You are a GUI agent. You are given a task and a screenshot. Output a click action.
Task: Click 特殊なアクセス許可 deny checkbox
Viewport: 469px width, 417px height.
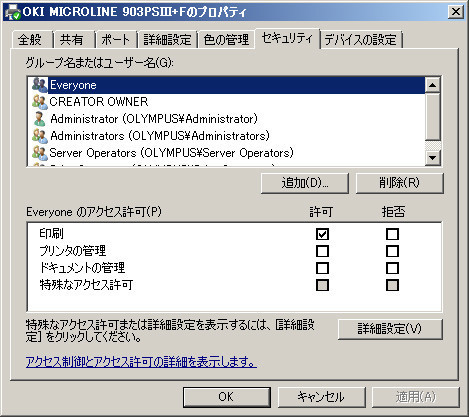click(392, 285)
